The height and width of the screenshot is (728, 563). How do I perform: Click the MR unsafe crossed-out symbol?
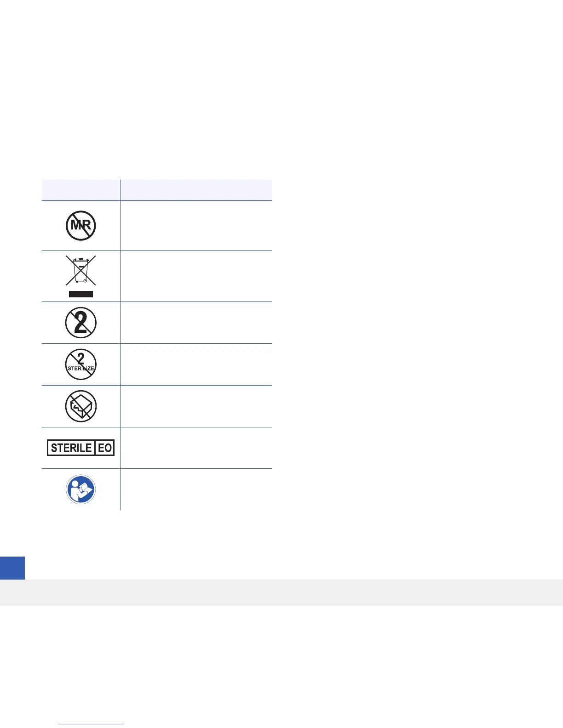click(x=80, y=226)
